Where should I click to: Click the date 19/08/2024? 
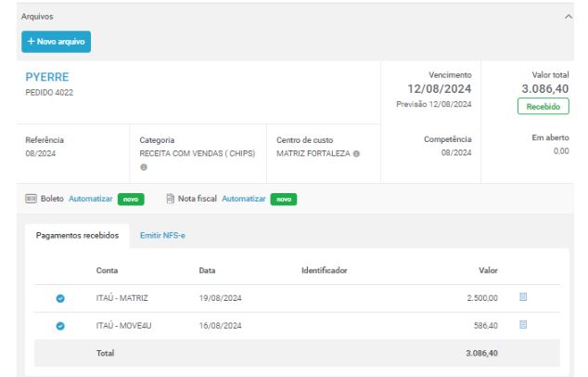point(220,298)
